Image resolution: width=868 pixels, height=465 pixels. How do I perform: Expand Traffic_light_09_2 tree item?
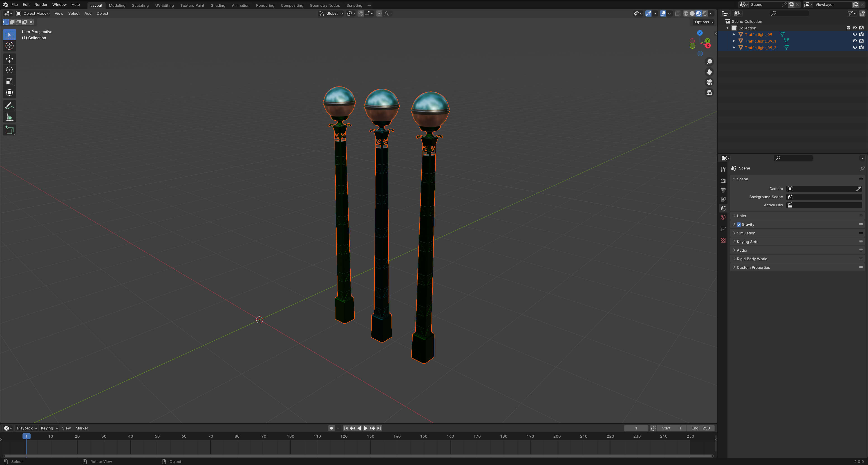pyautogui.click(x=734, y=48)
